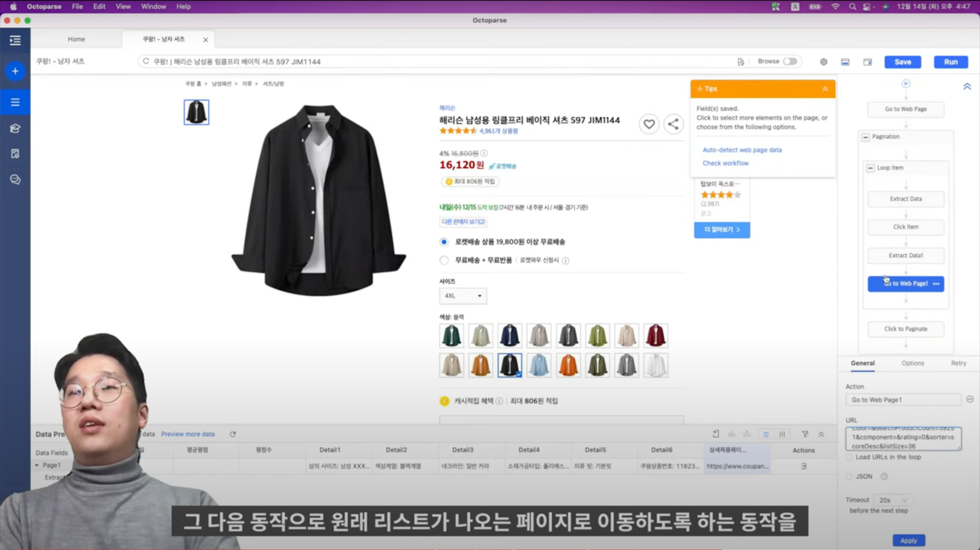
Task: Click the Apply button
Action: point(908,541)
